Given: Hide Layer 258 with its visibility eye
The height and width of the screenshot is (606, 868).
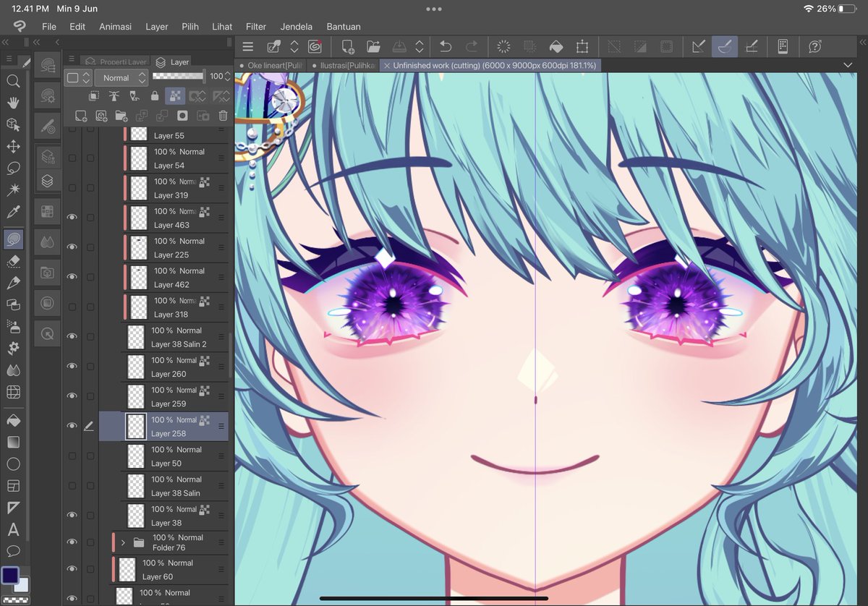Looking at the screenshot, I should (72, 425).
